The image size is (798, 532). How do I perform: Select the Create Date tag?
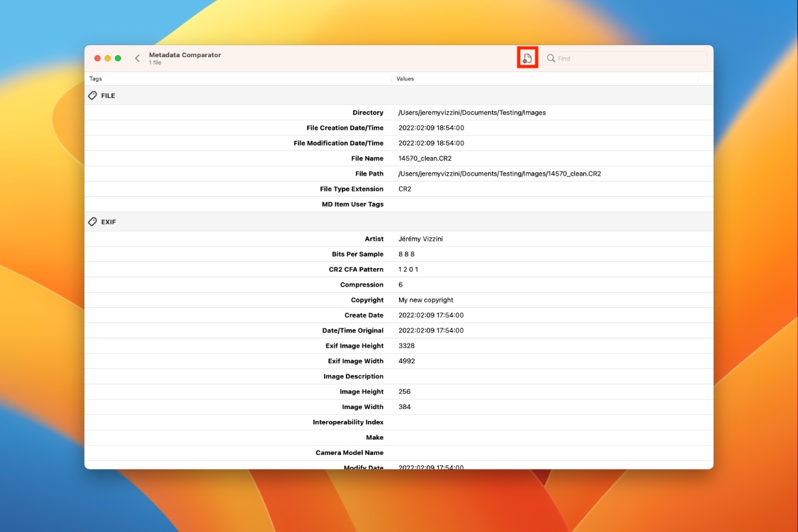pos(364,315)
